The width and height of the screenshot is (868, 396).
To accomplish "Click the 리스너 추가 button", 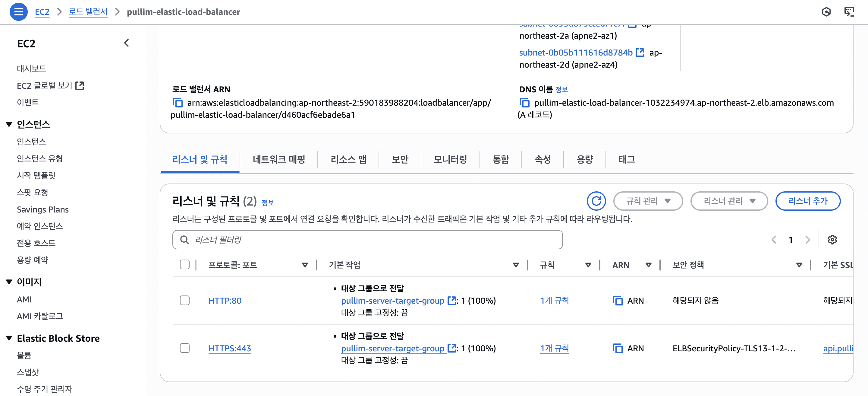I will coord(807,201).
